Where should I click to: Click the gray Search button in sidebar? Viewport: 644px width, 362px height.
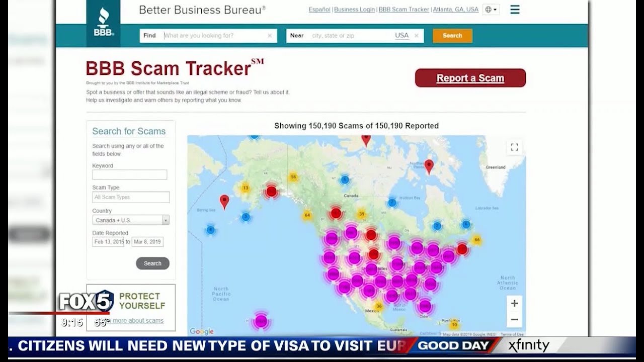pyautogui.click(x=152, y=263)
